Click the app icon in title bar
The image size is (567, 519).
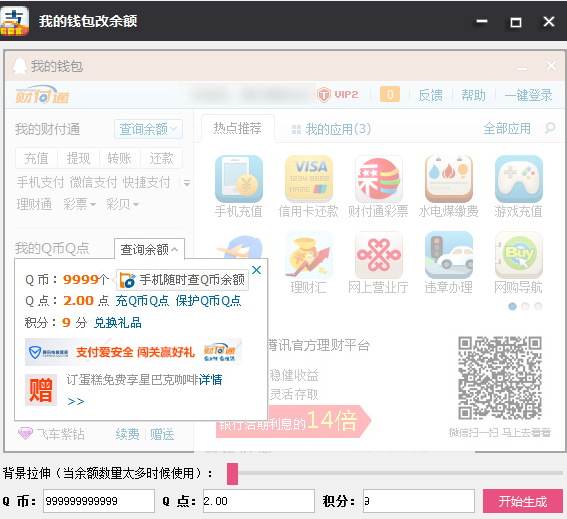[x=14, y=21]
